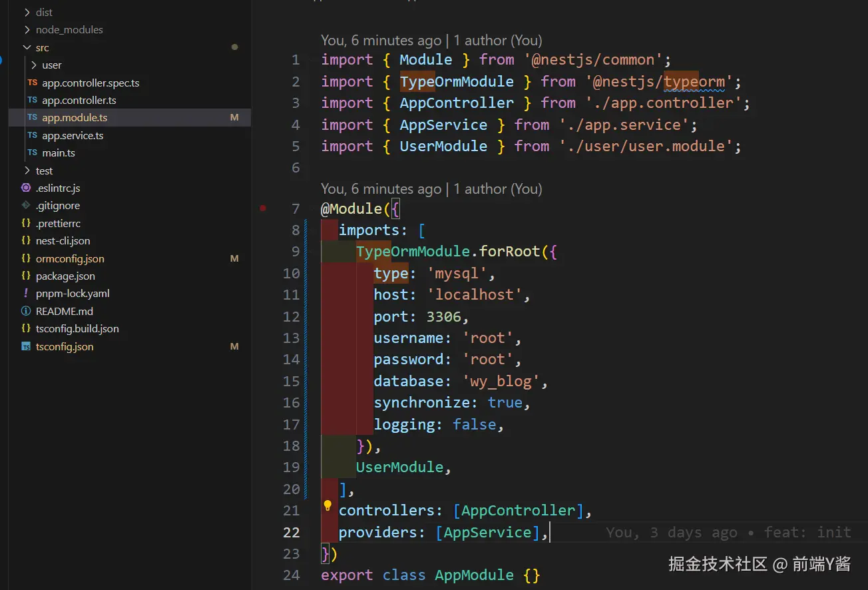Image resolution: width=868 pixels, height=590 pixels.
Task: Open package.json file
Action: pos(65,276)
